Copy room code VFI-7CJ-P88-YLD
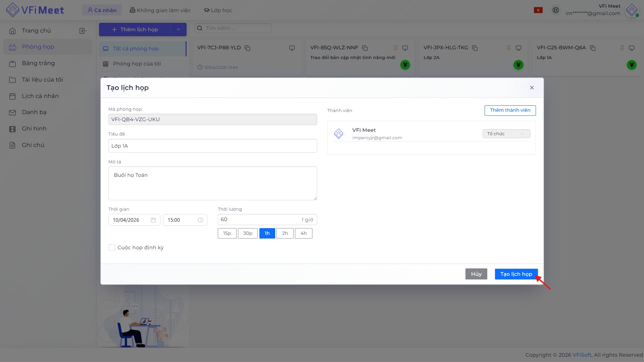Viewport: 644px width, 362px height. 247,48
